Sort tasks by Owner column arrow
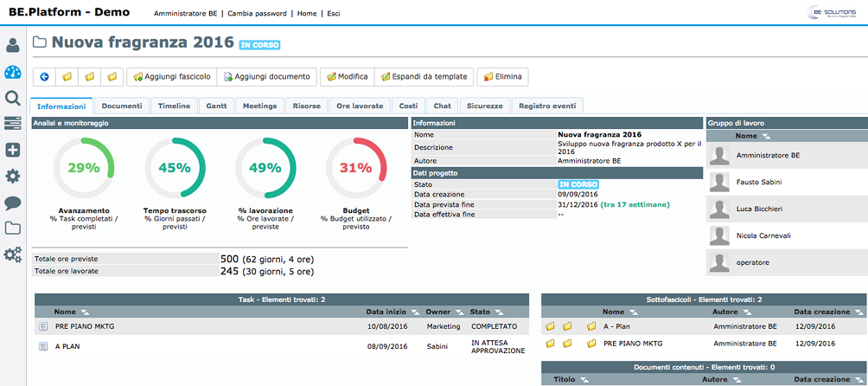 pos(459,312)
